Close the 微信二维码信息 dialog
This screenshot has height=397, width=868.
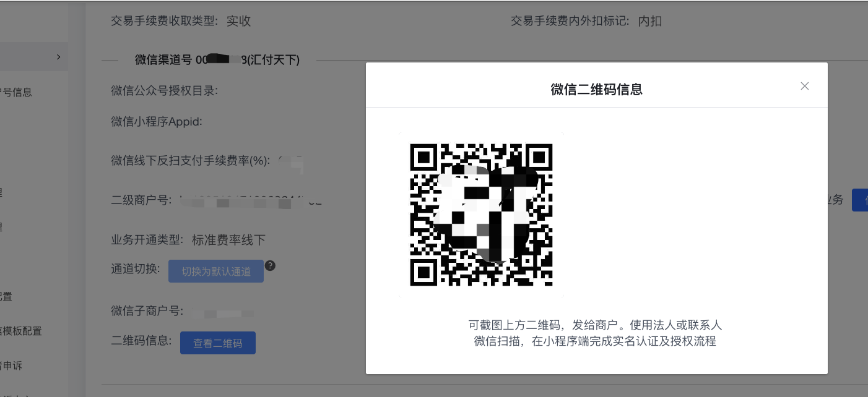[x=804, y=86]
